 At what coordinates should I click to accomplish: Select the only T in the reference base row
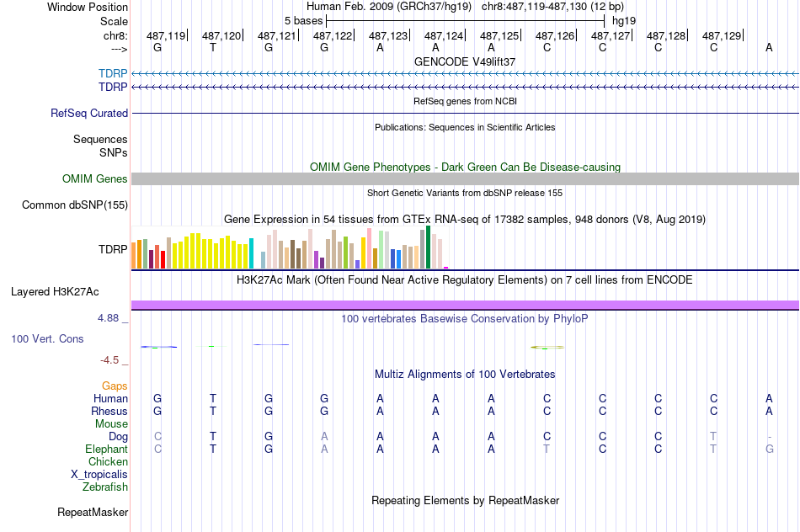[213, 47]
